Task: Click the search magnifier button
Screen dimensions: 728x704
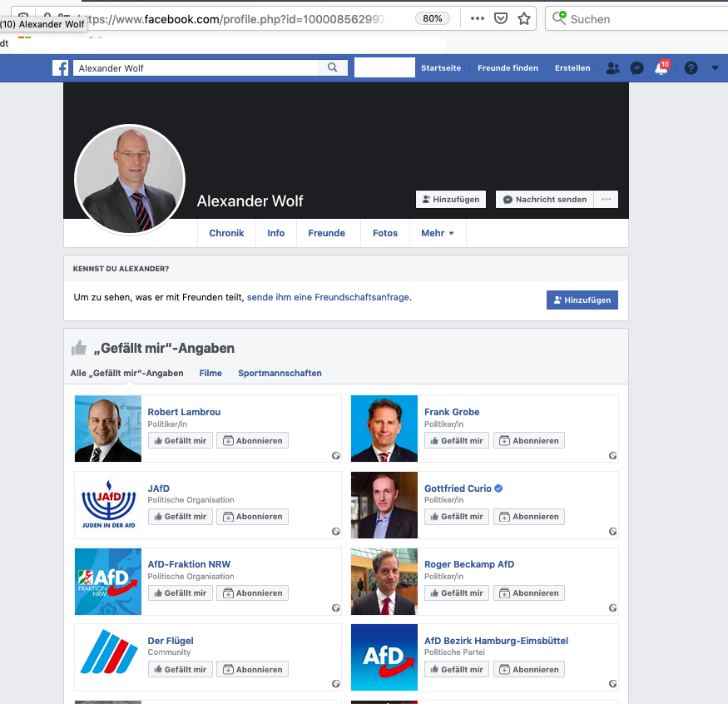Action: 333,67
